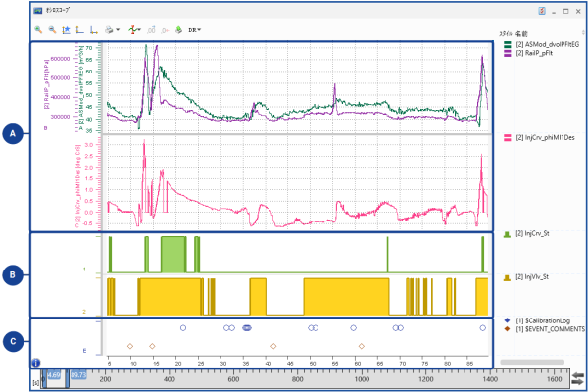The height and width of the screenshot is (392, 588).
Task: Select ASMod_dvolPFltEG signal in legend
Action: point(545,44)
